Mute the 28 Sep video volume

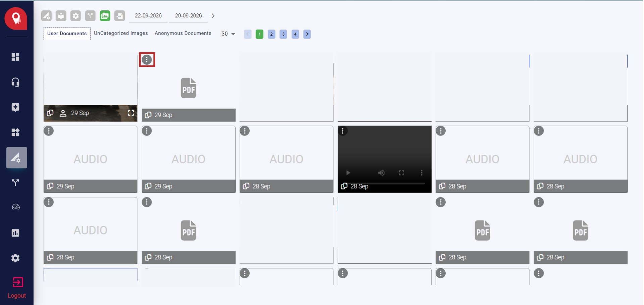pyautogui.click(x=381, y=173)
